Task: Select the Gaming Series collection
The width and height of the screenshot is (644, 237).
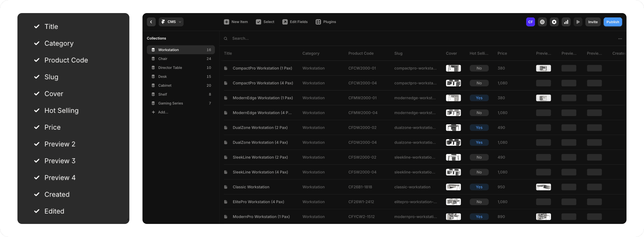Action: [x=181, y=103]
